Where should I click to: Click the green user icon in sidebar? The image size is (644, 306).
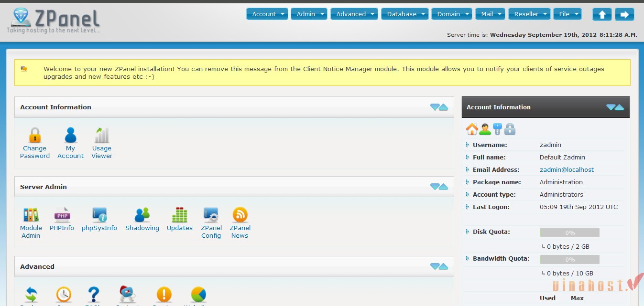[485, 129]
